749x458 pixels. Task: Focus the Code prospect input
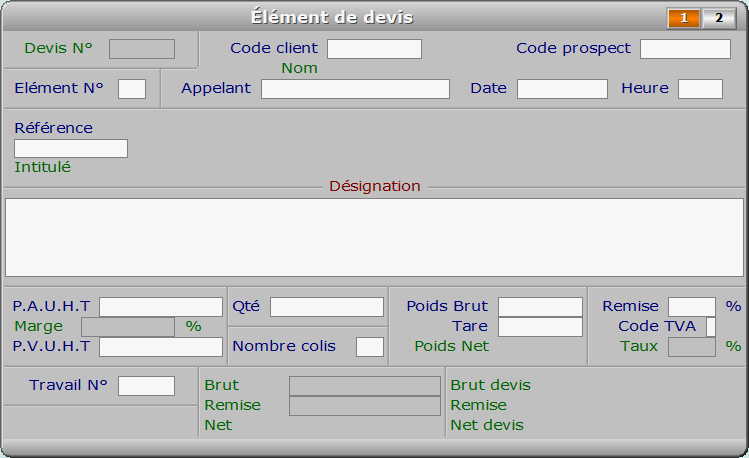pyautogui.click(x=685, y=49)
